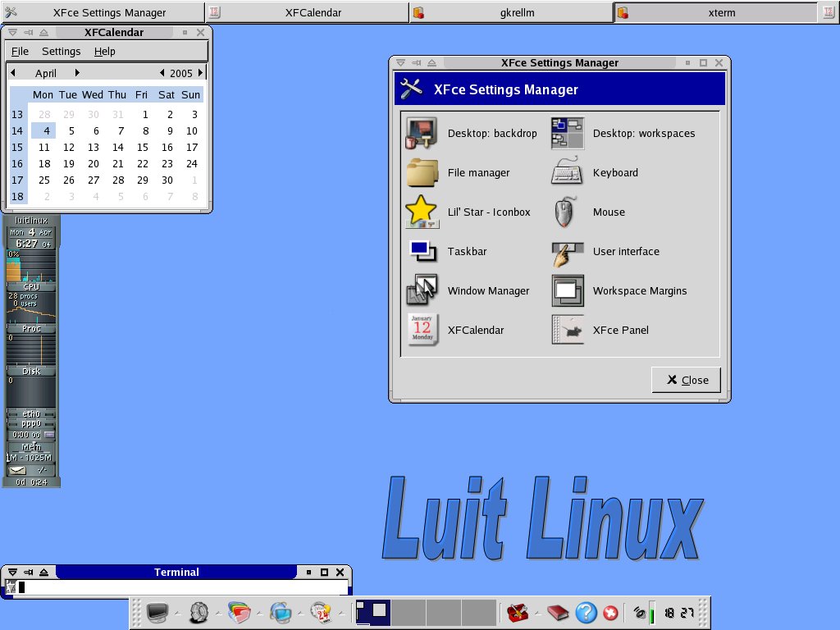This screenshot has height=630, width=840.
Task: Expand menu arrow beside globe launcher
Action: coord(300,614)
